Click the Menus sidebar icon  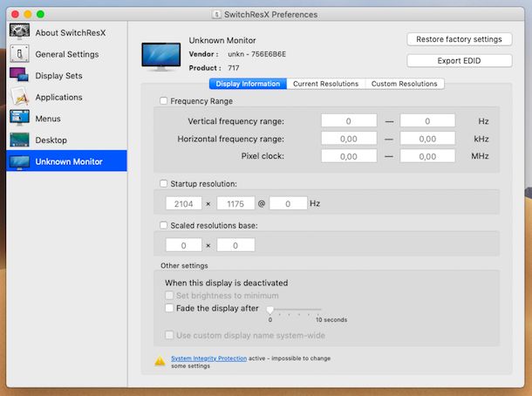(20, 119)
